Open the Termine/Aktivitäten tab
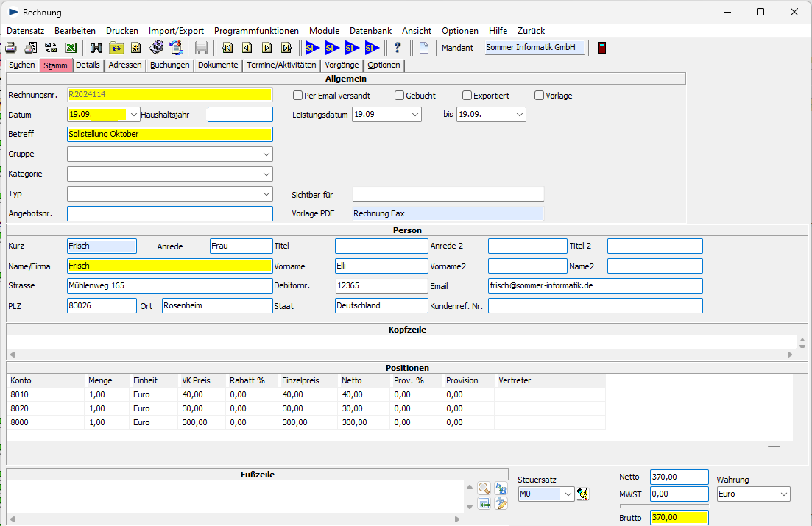The width and height of the screenshot is (812, 526). pyautogui.click(x=281, y=65)
